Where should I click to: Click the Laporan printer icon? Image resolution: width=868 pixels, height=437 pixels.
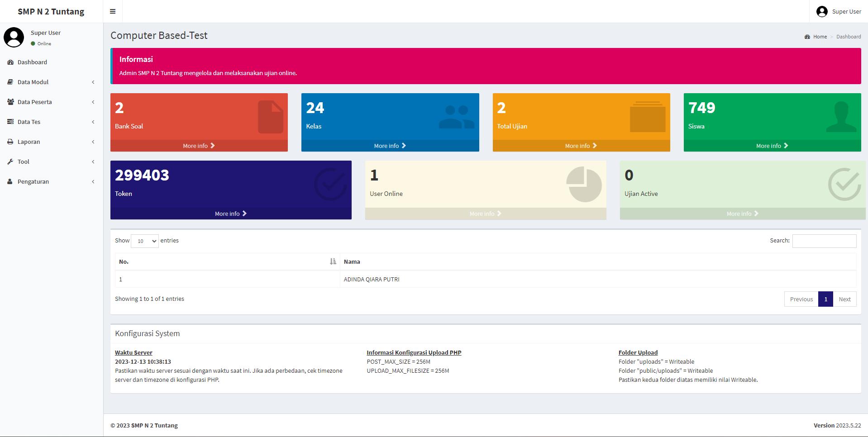click(10, 142)
